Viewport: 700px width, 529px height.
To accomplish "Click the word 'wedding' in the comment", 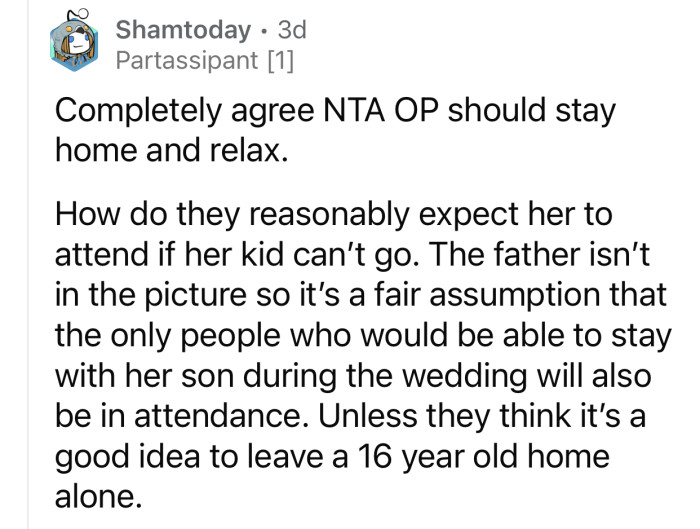I will tap(465, 376).
